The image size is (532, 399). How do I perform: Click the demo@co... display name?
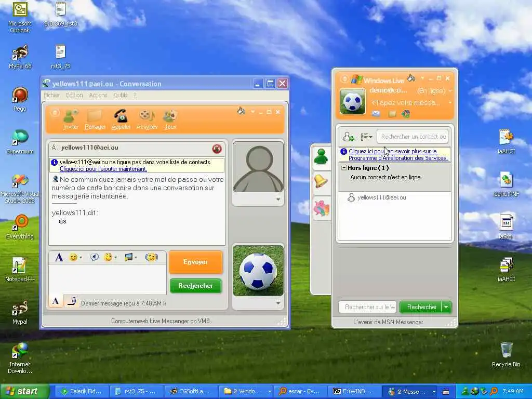point(388,90)
